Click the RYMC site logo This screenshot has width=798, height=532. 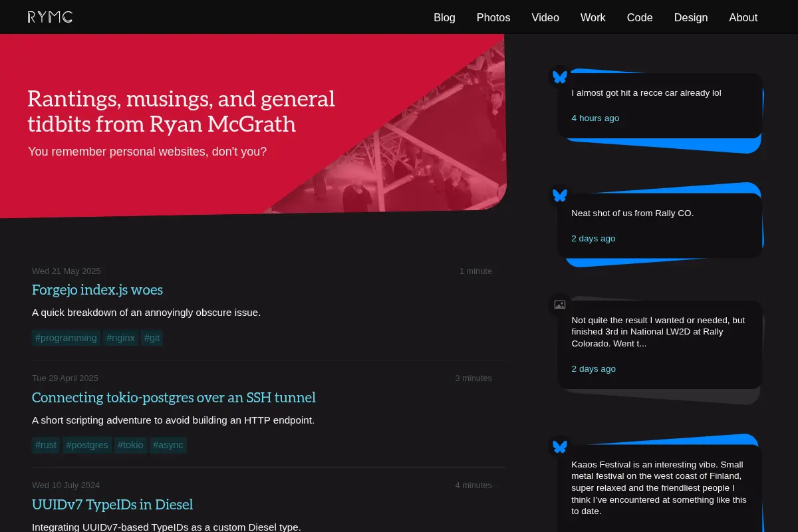50,17
